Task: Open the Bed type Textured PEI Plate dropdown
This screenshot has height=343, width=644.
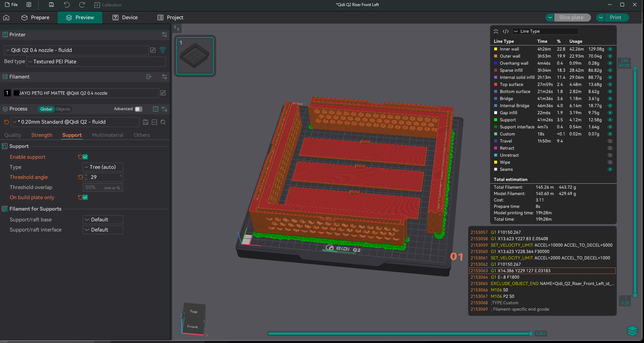Action: click(96, 62)
